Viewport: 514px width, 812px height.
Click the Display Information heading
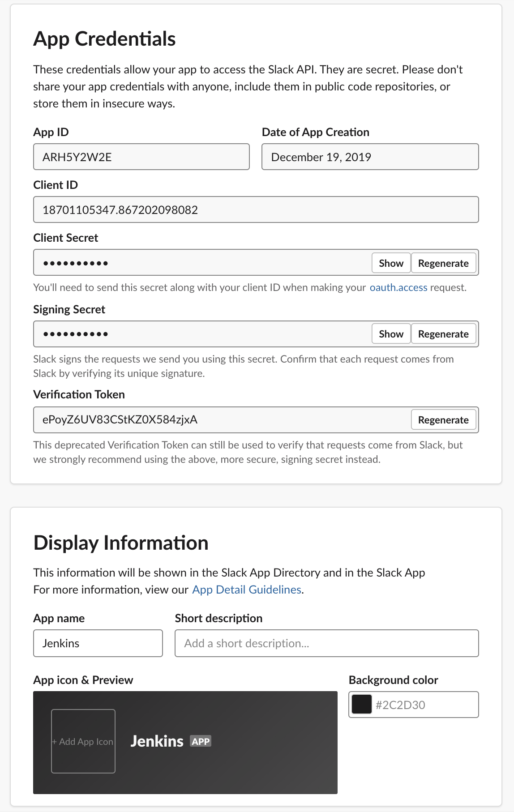[121, 543]
